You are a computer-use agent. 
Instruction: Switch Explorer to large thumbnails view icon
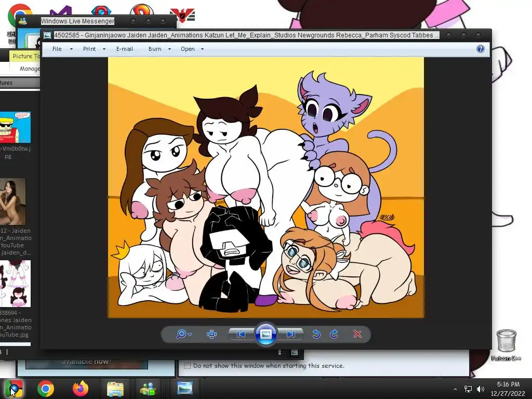[295, 353]
